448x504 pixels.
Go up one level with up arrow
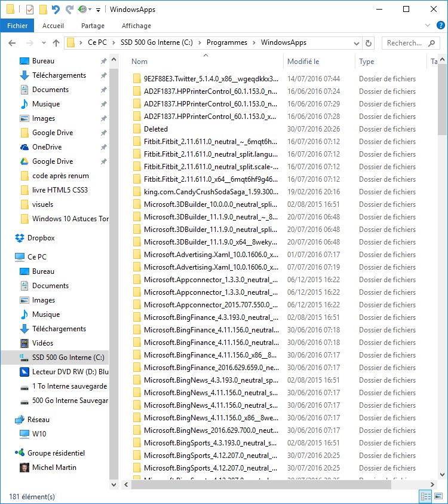(56, 43)
